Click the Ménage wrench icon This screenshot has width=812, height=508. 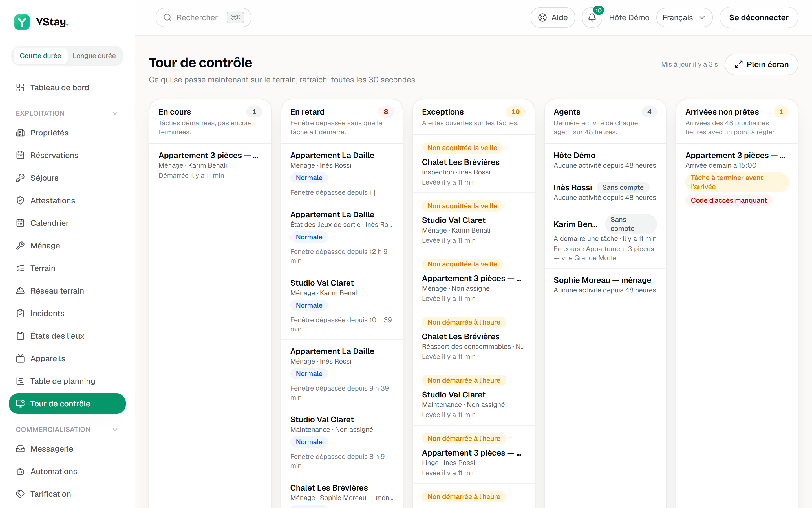tap(20, 246)
